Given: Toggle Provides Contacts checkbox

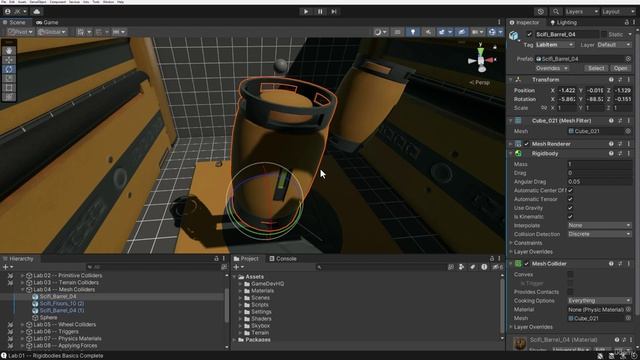Looking at the screenshot, I should pyautogui.click(x=570, y=292).
